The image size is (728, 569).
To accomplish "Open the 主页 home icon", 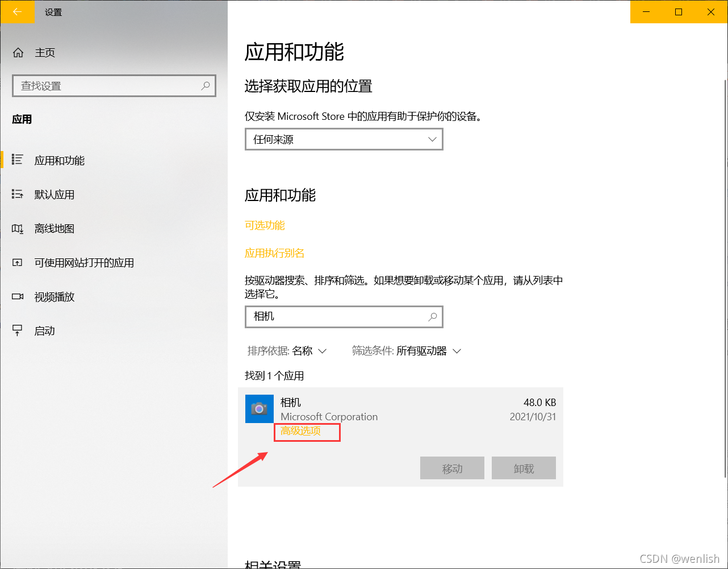I will pyautogui.click(x=18, y=53).
